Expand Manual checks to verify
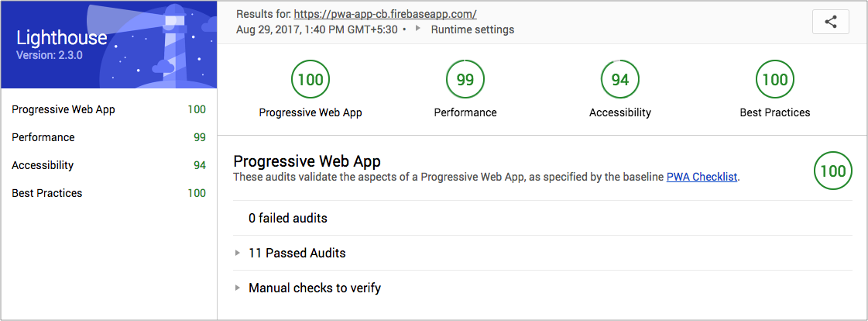This screenshot has height=321, width=868. [x=238, y=288]
